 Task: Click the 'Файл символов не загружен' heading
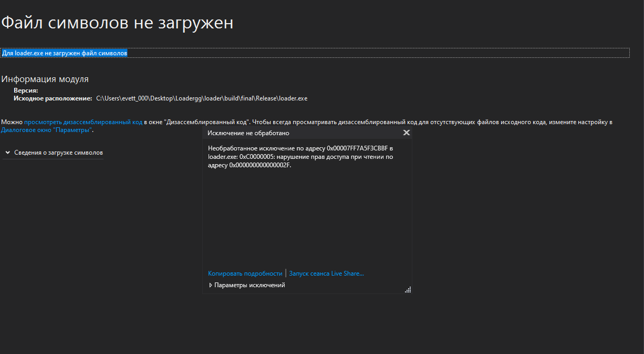coord(117,23)
